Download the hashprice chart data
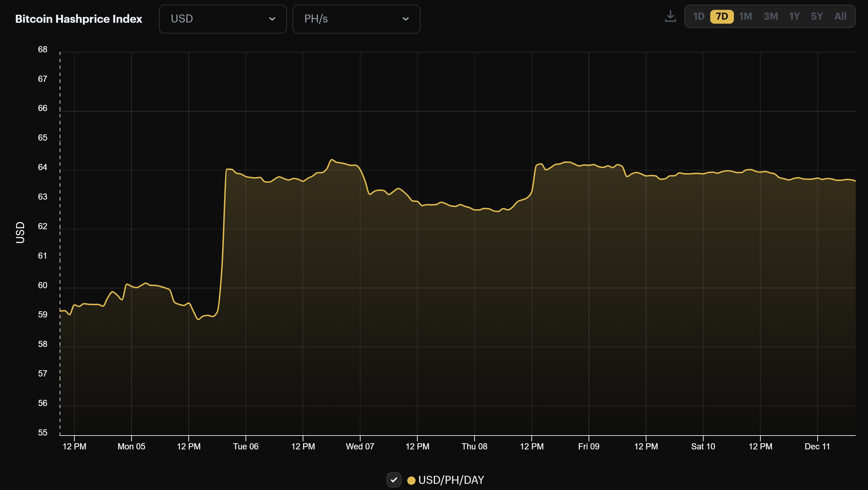 pyautogui.click(x=670, y=16)
